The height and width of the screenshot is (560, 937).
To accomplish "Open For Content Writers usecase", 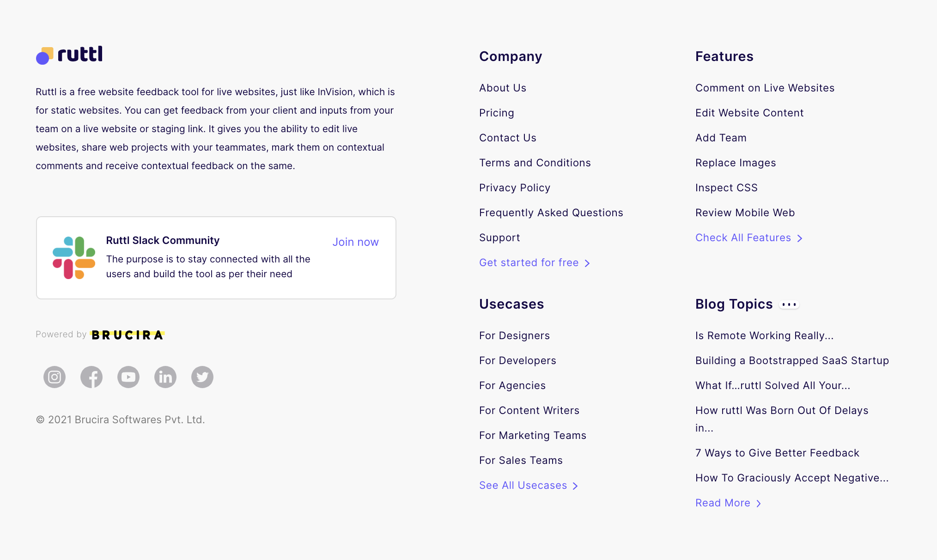I will coord(529,411).
